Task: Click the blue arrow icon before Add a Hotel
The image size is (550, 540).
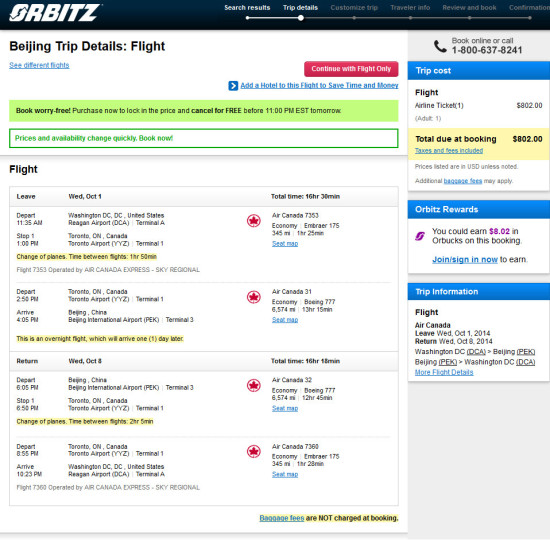Action: click(233, 86)
